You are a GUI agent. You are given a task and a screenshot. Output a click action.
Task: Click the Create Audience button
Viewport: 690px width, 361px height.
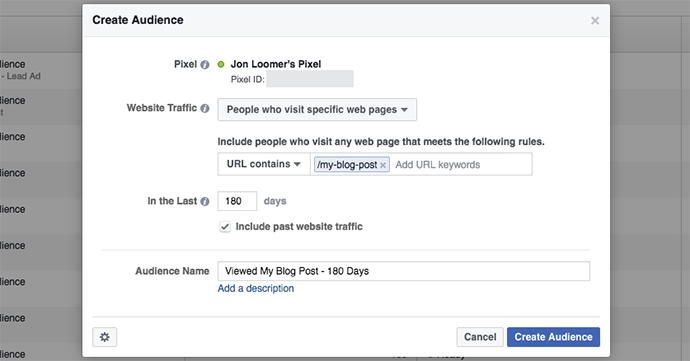553,337
